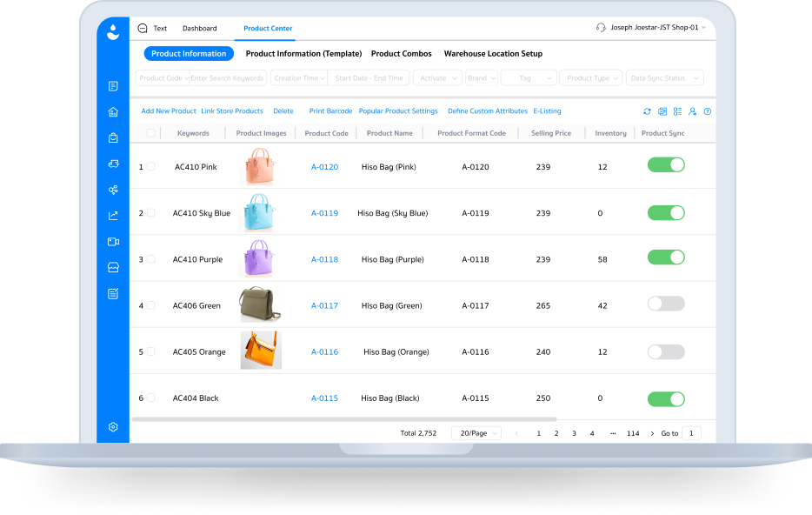
Task: Go to page 3
Action: click(574, 433)
